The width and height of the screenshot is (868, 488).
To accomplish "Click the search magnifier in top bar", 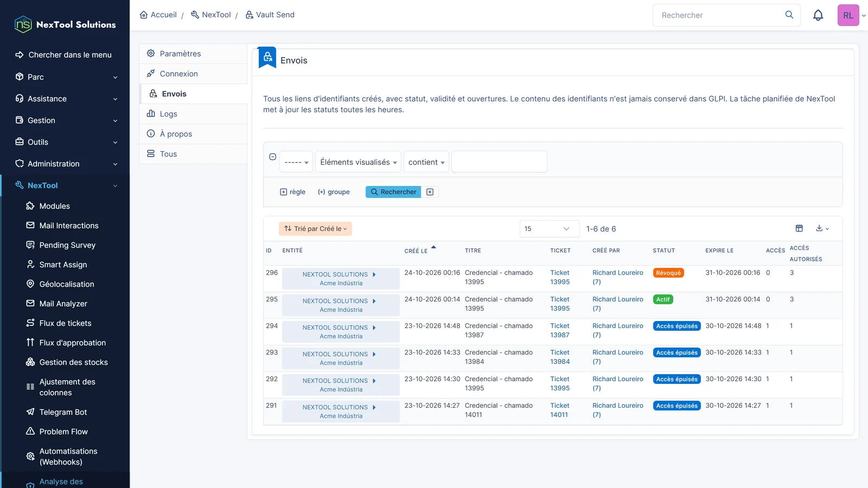I will (x=789, y=15).
